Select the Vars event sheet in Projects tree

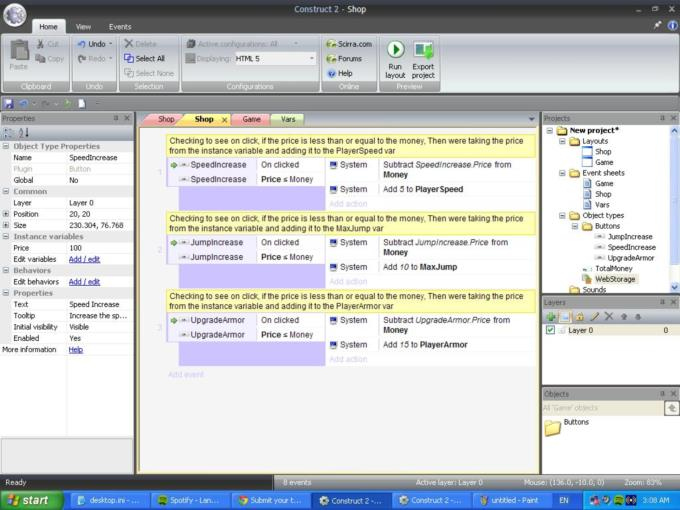[x=602, y=205]
